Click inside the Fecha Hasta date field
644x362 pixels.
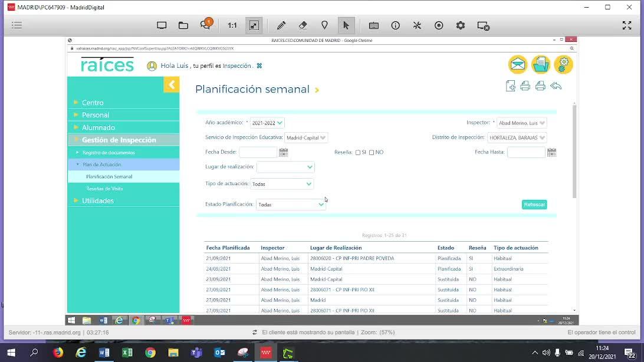click(526, 153)
